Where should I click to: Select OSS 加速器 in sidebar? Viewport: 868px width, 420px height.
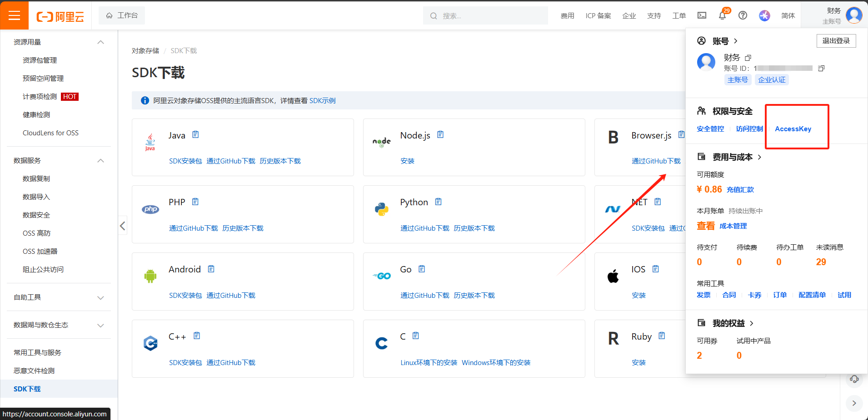click(x=40, y=252)
